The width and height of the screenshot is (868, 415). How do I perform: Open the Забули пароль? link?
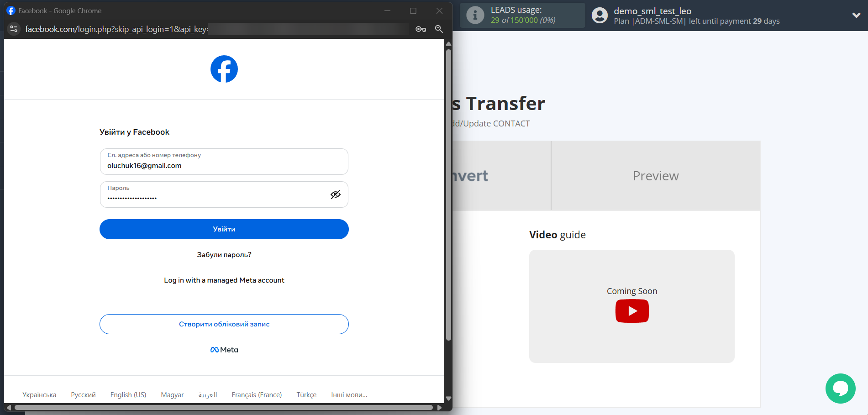[224, 255]
